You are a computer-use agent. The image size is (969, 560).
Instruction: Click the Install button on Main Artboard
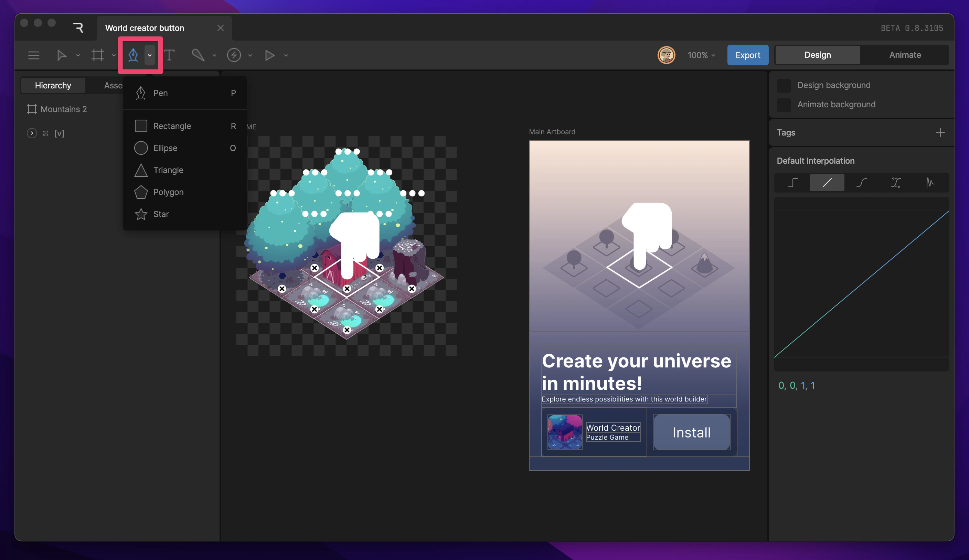click(691, 432)
